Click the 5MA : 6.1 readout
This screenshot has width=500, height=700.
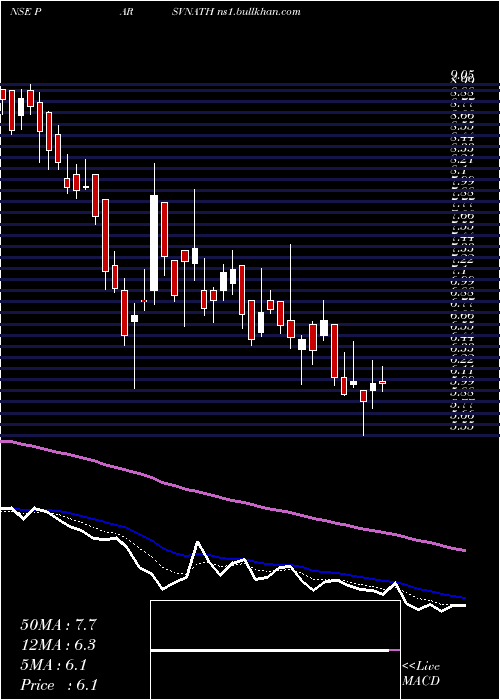click(53, 665)
